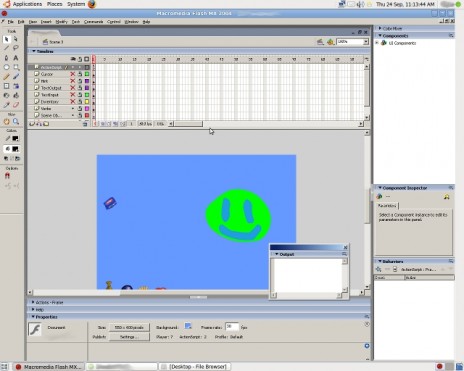Select the Free Transform tool
This screenshot has height=371, width=464.
coord(6,86)
